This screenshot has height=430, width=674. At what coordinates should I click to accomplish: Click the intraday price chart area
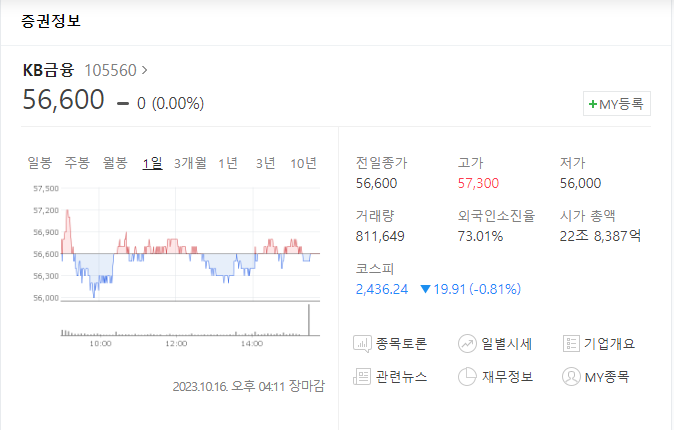(190, 244)
